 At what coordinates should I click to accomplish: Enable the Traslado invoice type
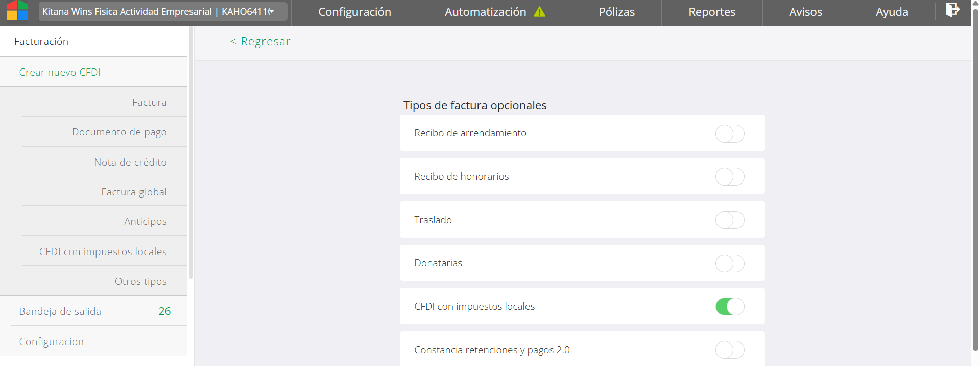click(729, 220)
